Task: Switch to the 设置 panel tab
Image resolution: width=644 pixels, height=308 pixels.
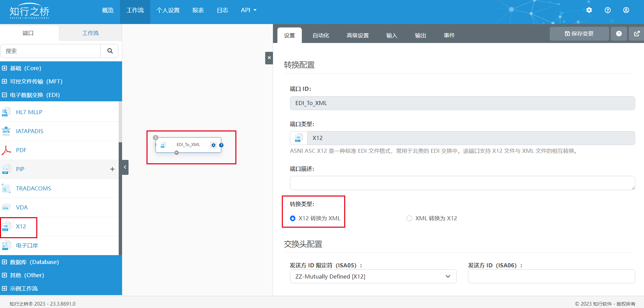Action: click(289, 35)
